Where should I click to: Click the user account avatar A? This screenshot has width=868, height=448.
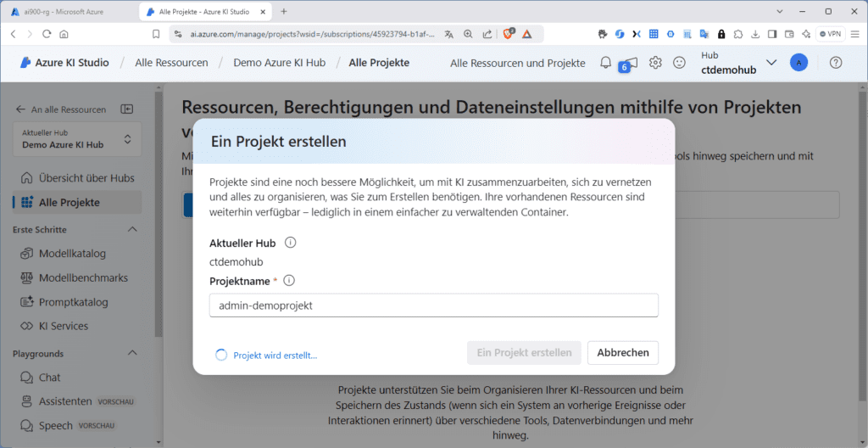pos(798,63)
